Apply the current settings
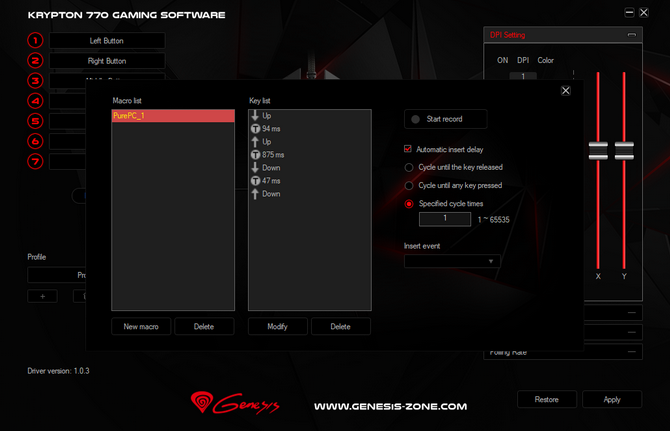 [x=612, y=399]
